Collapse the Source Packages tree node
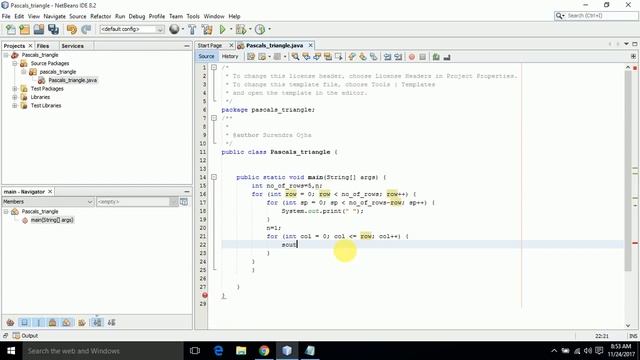 15,64
